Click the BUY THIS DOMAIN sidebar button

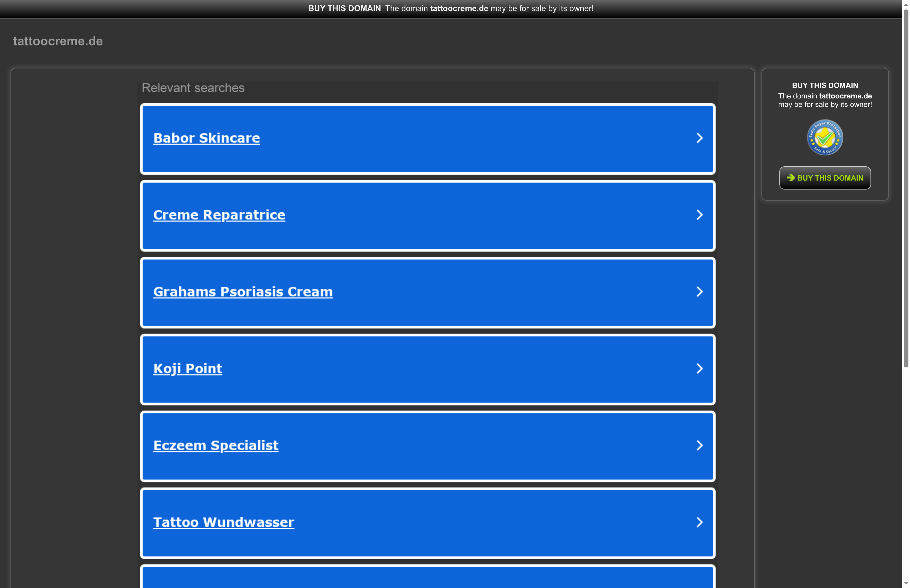click(825, 178)
